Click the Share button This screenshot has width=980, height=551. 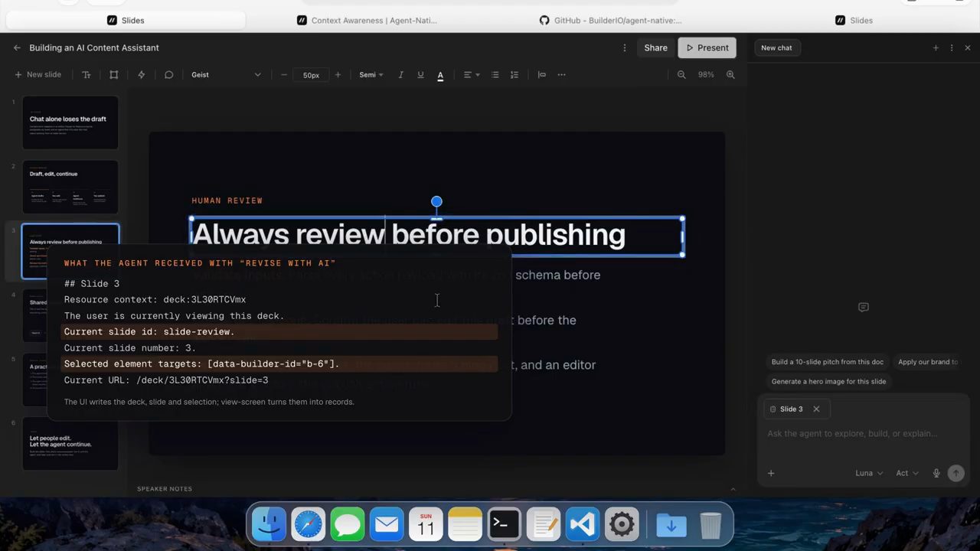655,47
